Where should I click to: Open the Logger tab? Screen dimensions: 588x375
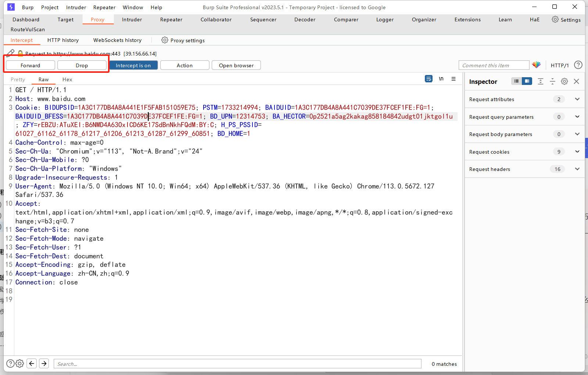point(385,19)
